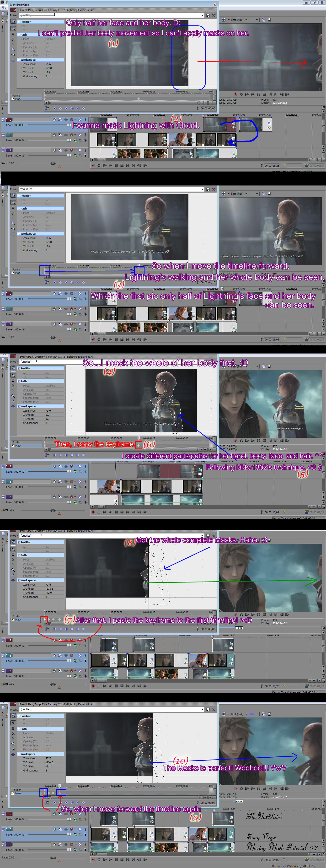
Task: Click Y Offset value -31.1
Action: click(49, 766)
